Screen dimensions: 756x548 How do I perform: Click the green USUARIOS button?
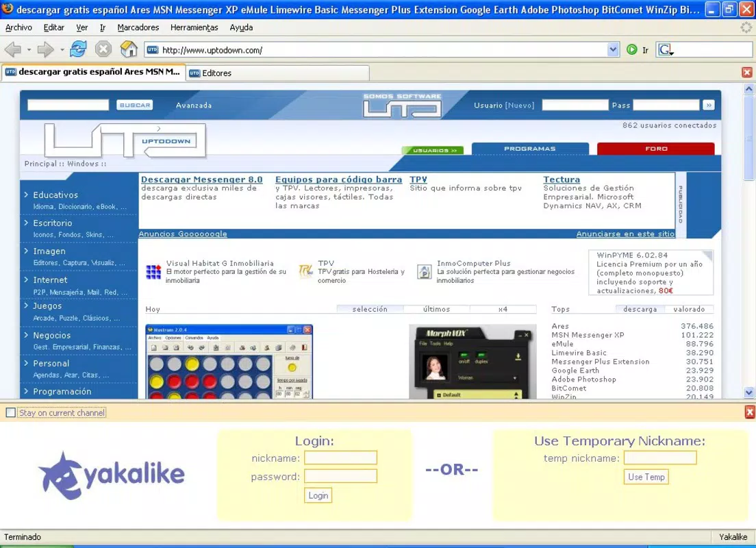pyautogui.click(x=433, y=151)
